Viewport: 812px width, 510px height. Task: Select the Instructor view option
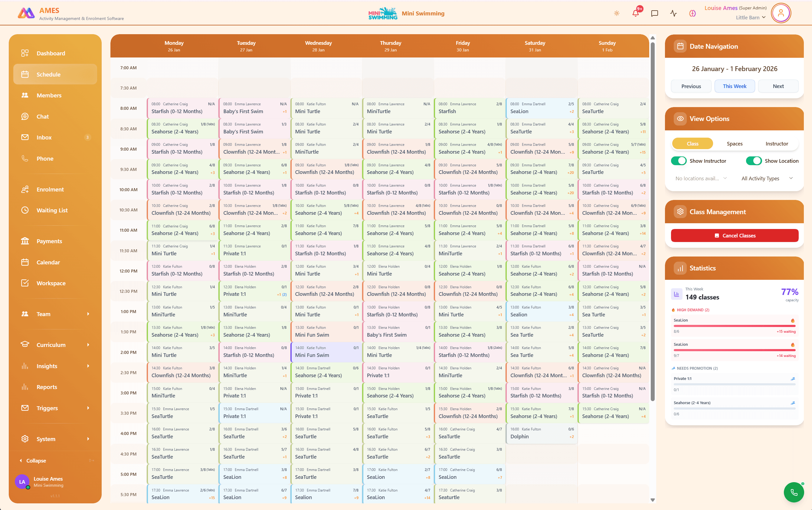pos(777,144)
